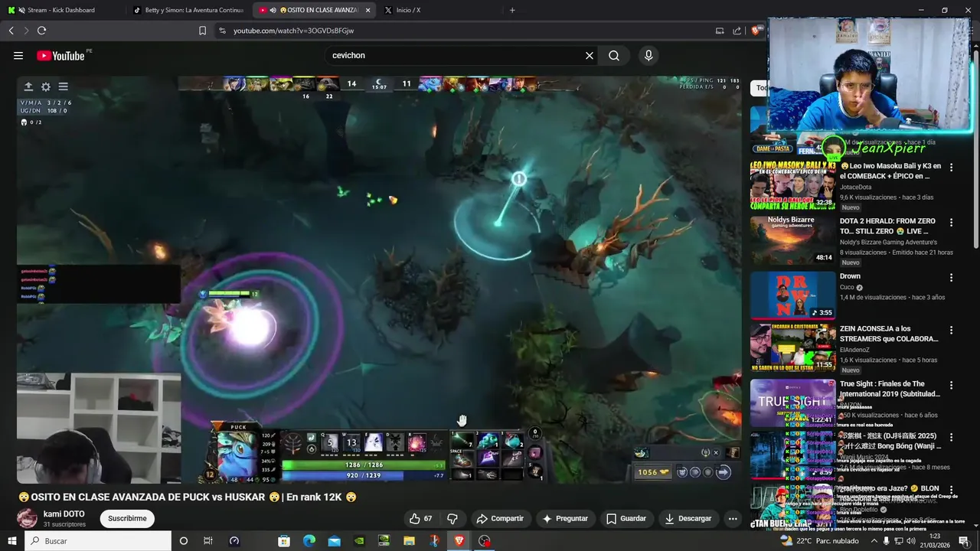Open the Noldys Bizarre 48:14 thumbnail
The height and width of the screenshot is (551, 980).
(x=792, y=240)
